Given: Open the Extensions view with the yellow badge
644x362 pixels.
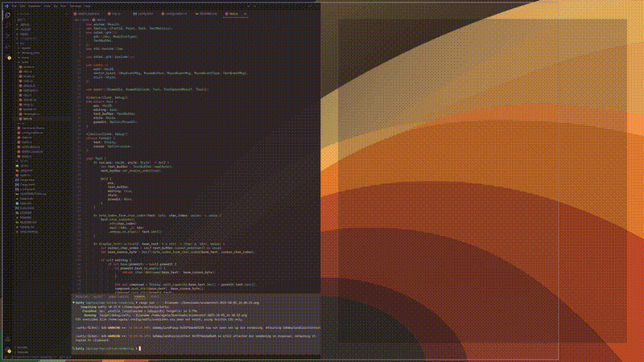Looking at the screenshot, I should [x=8, y=57].
